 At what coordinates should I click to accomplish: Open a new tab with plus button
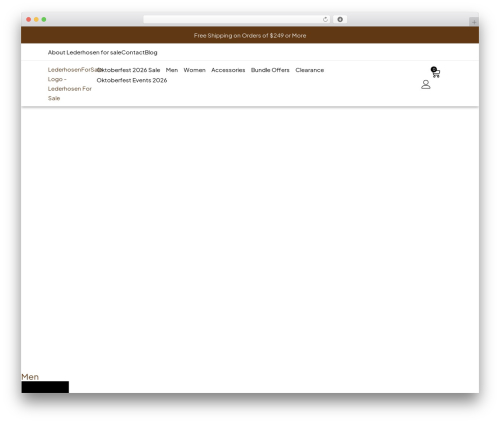tap(474, 22)
